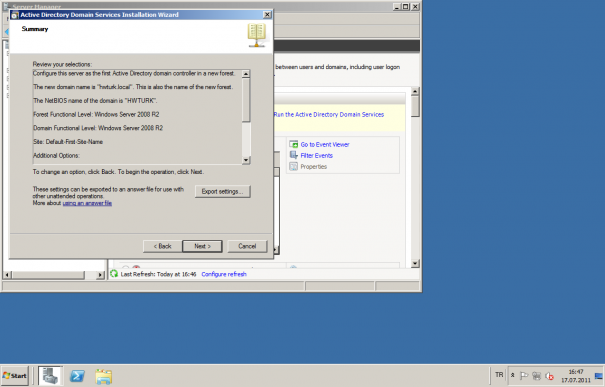Open Run the Active Directory Domain Services link
The image size is (605, 387).
329,115
